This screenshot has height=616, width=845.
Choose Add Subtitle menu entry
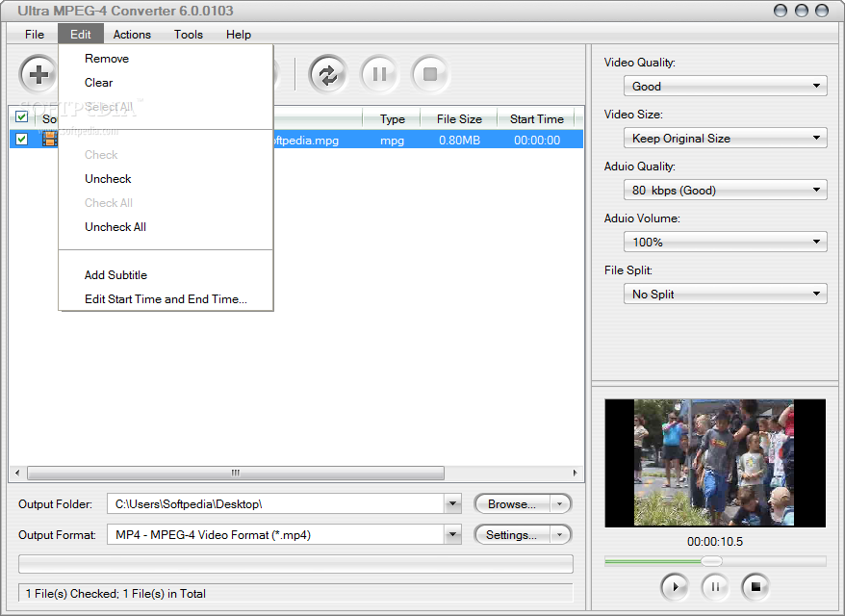click(x=166, y=275)
